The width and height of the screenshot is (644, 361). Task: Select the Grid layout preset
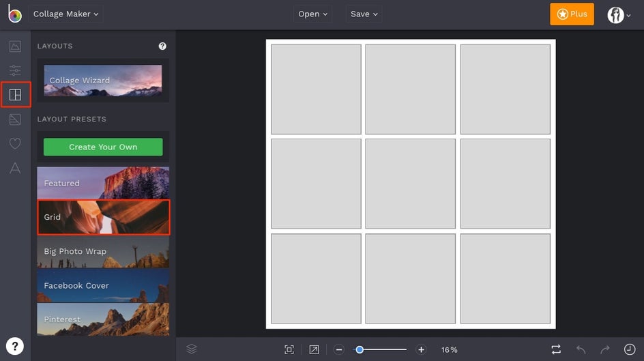103,217
